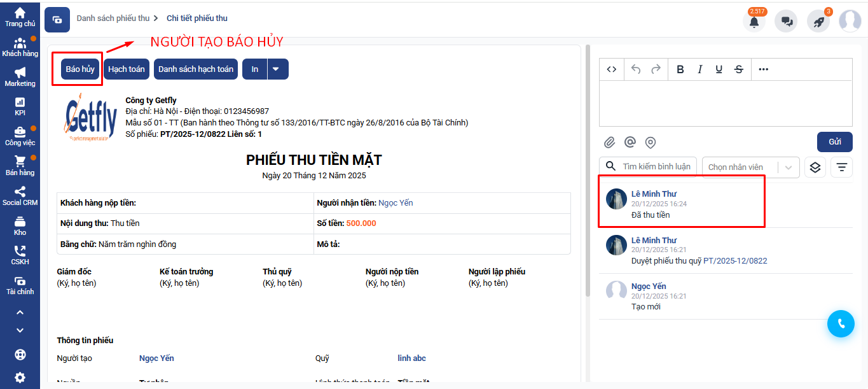Open the Chọn nhân viên dropdown

(x=751, y=167)
